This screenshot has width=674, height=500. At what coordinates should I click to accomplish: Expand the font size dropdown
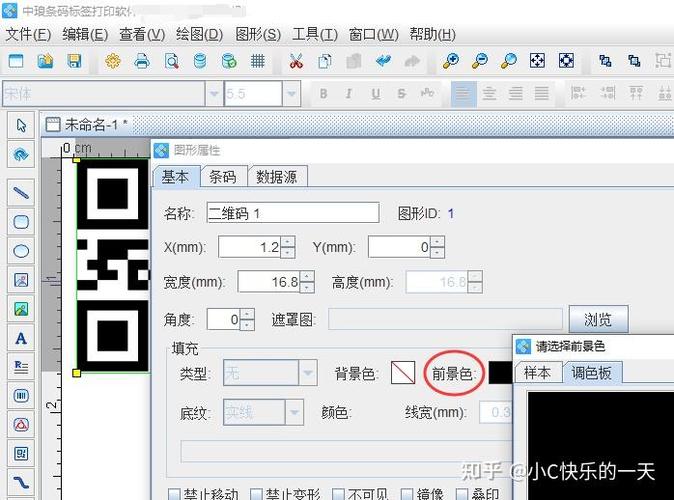(291, 93)
